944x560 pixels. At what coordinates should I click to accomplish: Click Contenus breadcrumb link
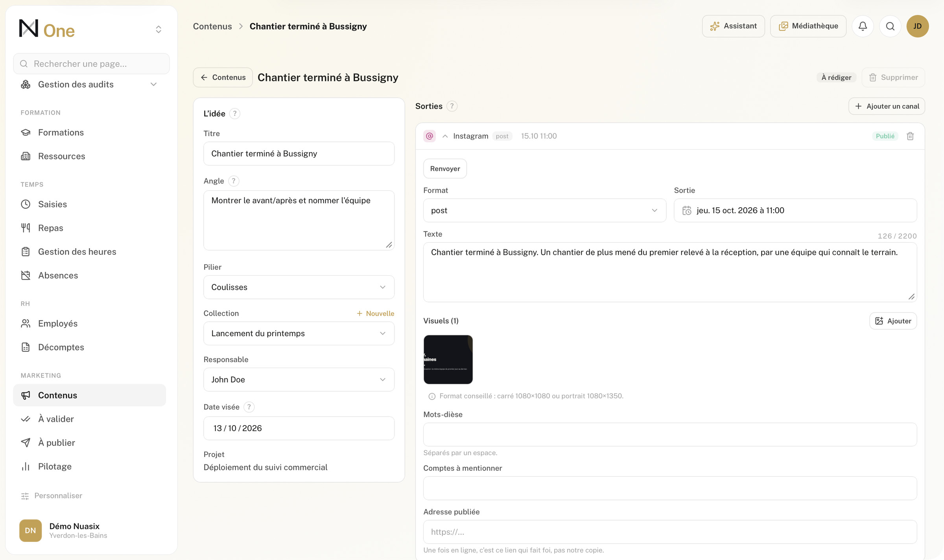212,26
